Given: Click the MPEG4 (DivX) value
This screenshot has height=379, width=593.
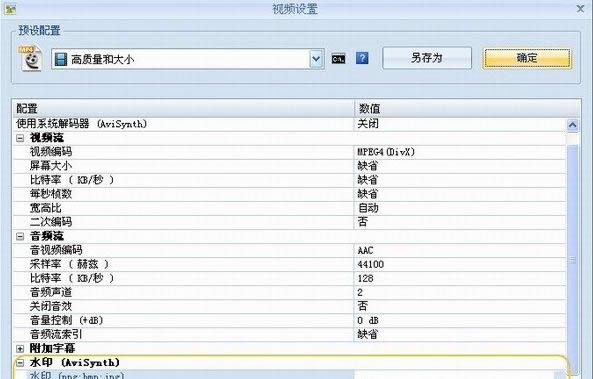Looking at the screenshot, I should (x=386, y=152).
